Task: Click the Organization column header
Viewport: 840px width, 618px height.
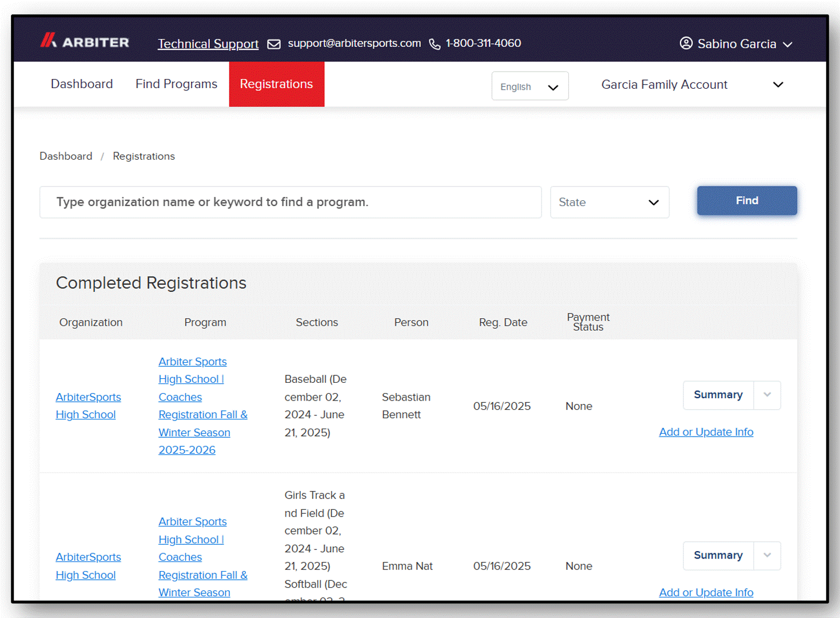Action: tap(91, 322)
